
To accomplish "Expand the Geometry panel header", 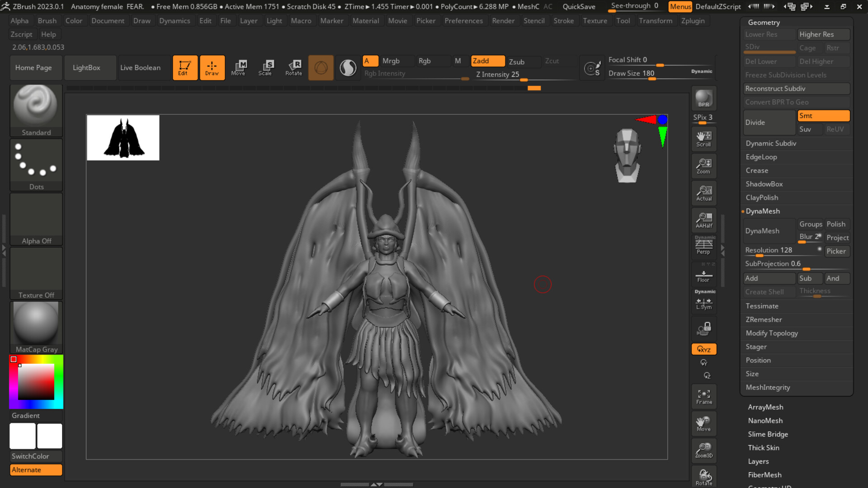I will point(764,22).
